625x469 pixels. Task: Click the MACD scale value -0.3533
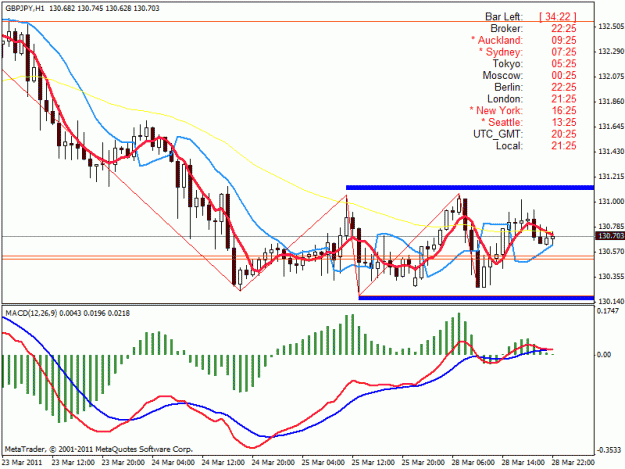pos(609,450)
